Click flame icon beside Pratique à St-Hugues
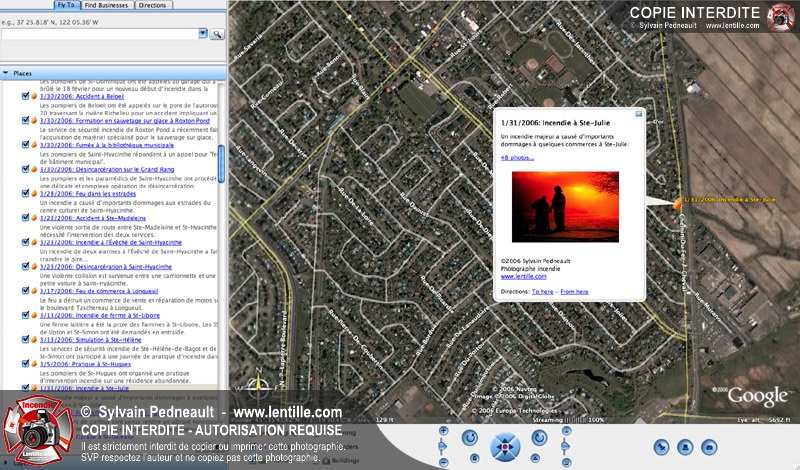Screen dimensions: 800x470 pos(34,364)
